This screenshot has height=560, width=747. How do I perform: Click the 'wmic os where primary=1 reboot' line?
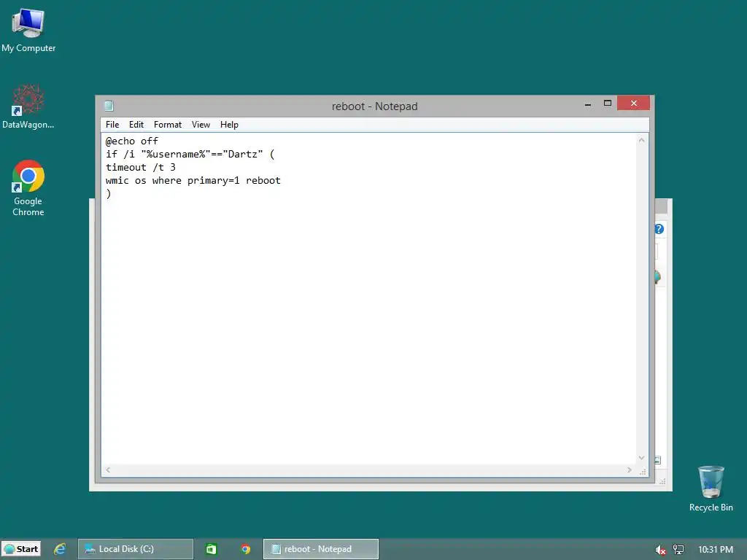[x=193, y=181]
